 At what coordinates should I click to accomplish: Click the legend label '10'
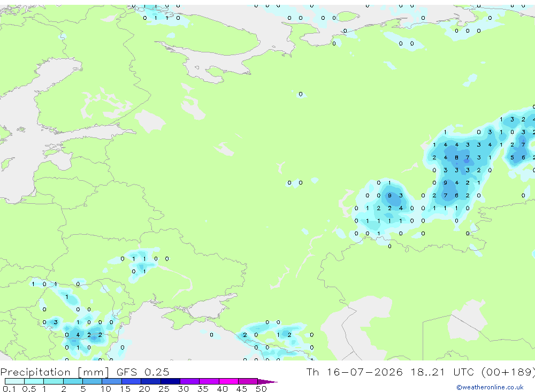(105, 389)
